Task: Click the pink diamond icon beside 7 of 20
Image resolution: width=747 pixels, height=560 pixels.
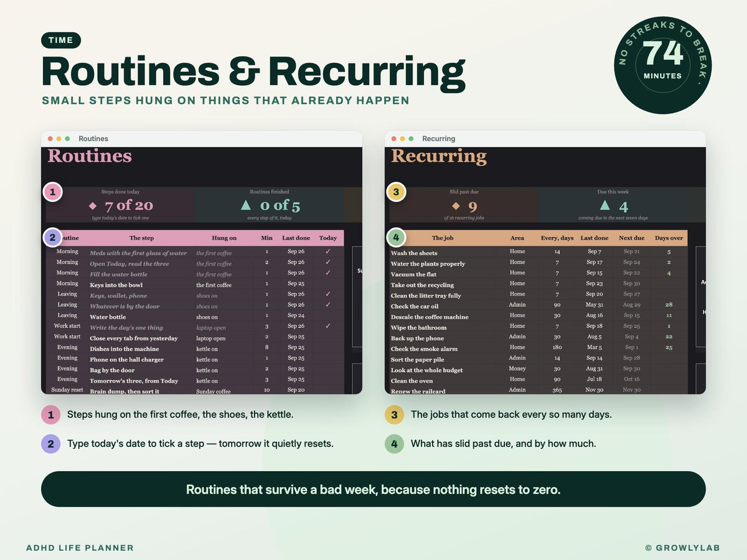Action: tap(93, 206)
